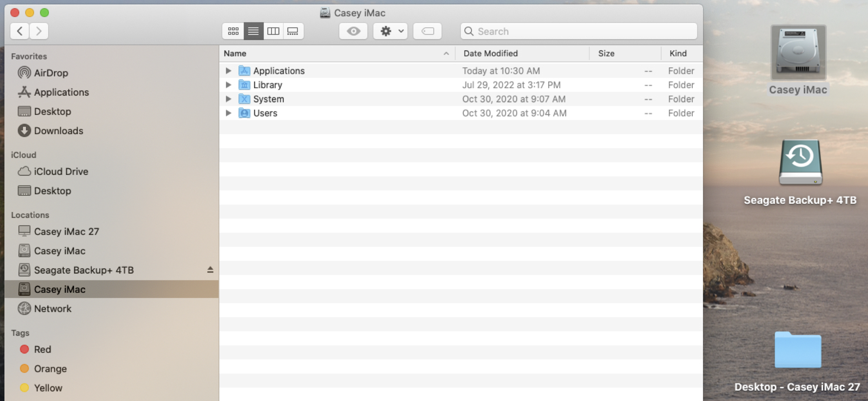Open the Action gear dropdown menu
This screenshot has height=401, width=868.
tap(390, 31)
